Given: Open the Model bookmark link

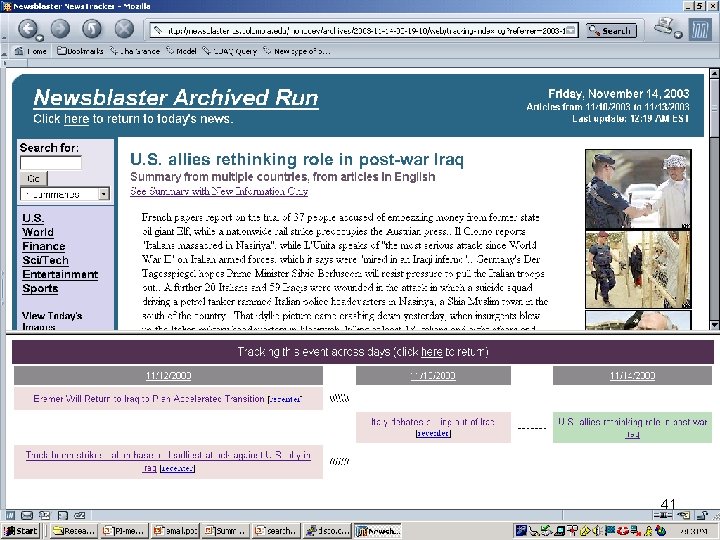Looking at the screenshot, I should point(181,51).
